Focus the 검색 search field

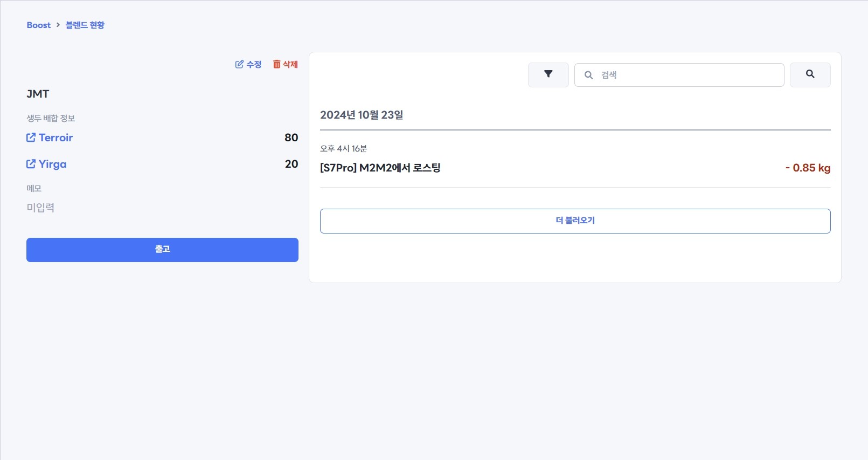pos(679,75)
